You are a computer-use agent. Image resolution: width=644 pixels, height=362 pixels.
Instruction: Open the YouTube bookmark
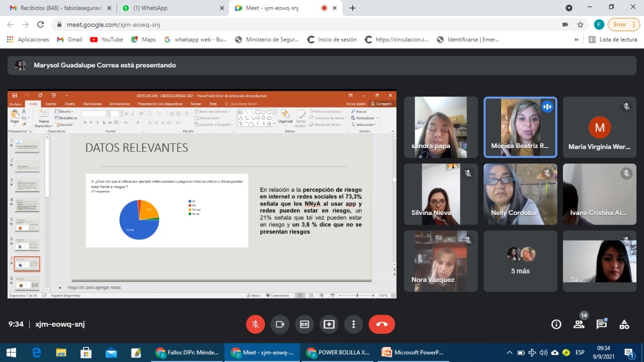tap(106, 40)
